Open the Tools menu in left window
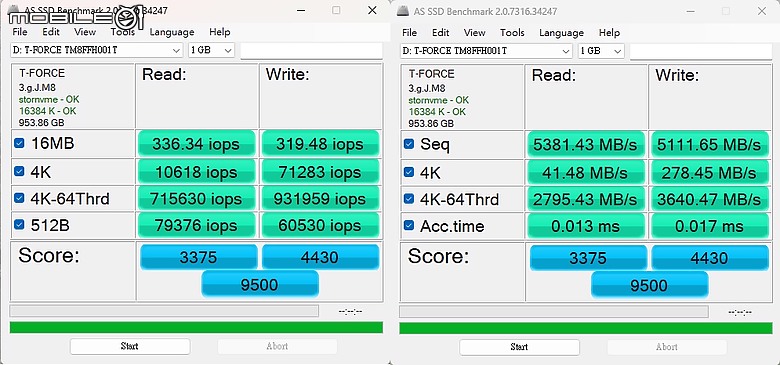Screen dimensions: 780x365 click(122, 32)
